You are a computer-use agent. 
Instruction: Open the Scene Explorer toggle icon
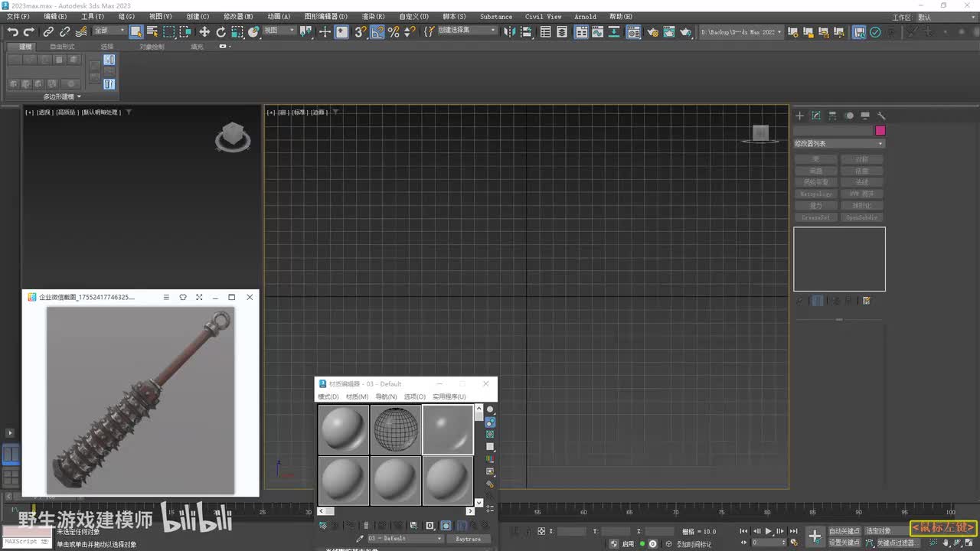click(546, 32)
